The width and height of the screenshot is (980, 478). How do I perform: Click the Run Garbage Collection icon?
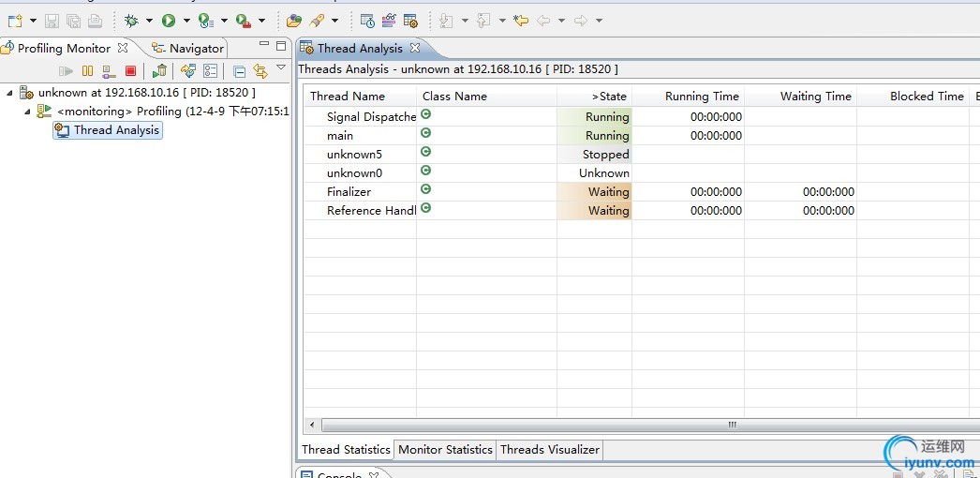pos(160,71)
